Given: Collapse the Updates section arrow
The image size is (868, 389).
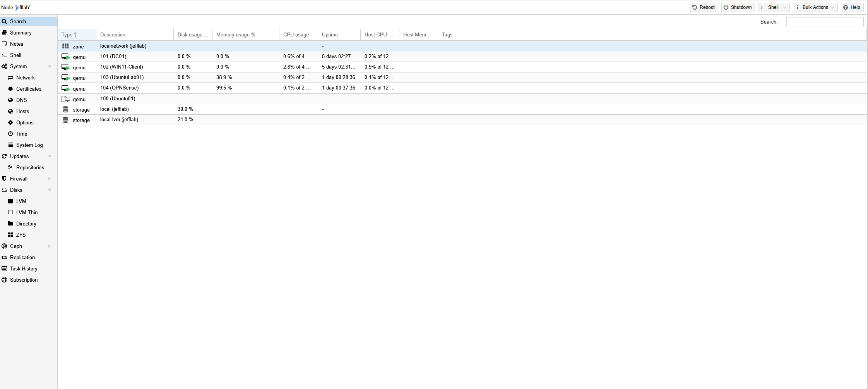Looking at the screenshot, I should 50,157.
